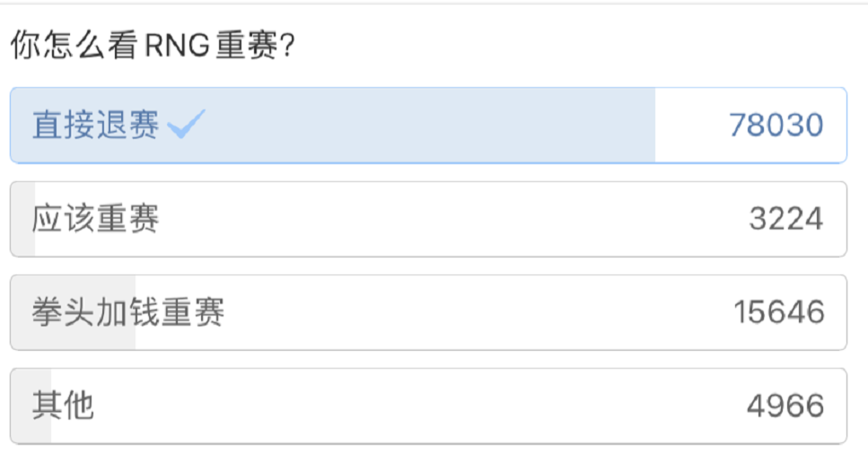Click the 3224 vote count
The height and width of the screenshot is (453, 868).
point(785,219)
